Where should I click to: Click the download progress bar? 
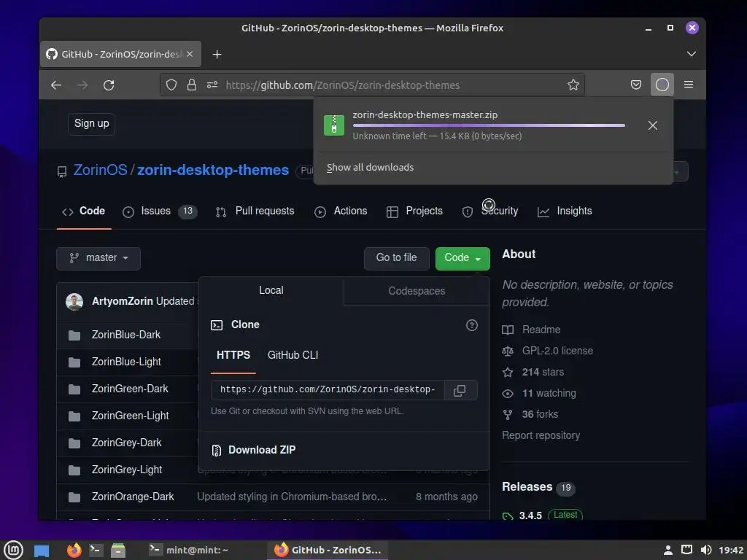point(489,125)
